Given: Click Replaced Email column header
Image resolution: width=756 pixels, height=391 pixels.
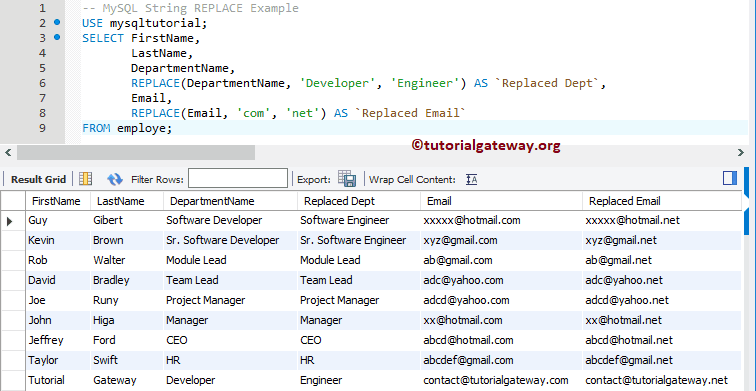Looking at the screenshot, I should tap(662, 201).
